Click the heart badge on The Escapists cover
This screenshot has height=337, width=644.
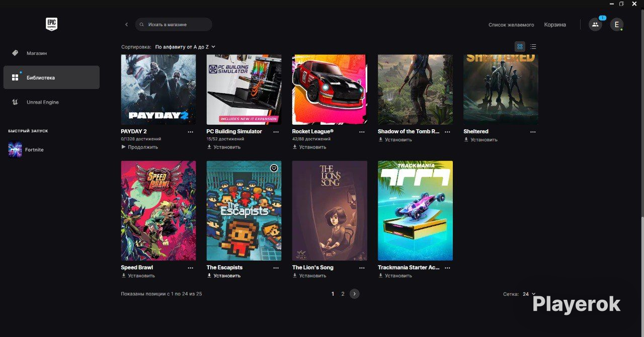pos(274,168)
